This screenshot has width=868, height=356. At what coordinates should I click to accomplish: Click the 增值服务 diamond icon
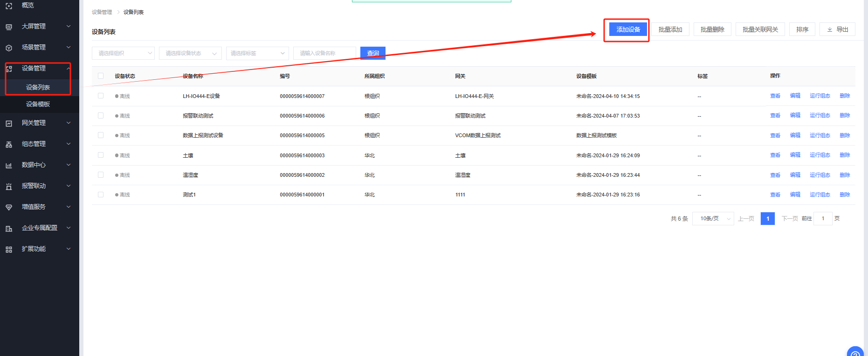[x=9, y=207]
